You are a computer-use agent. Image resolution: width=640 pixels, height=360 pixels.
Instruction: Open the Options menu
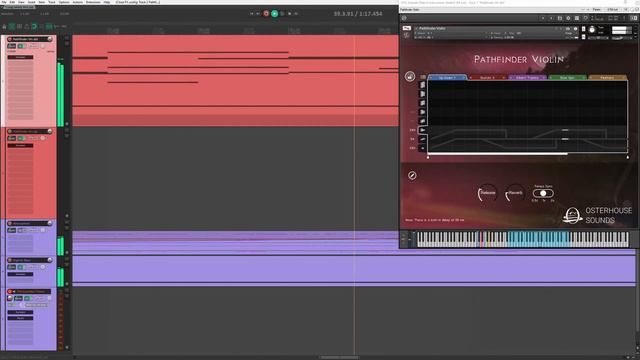click(x=64, y=2)
